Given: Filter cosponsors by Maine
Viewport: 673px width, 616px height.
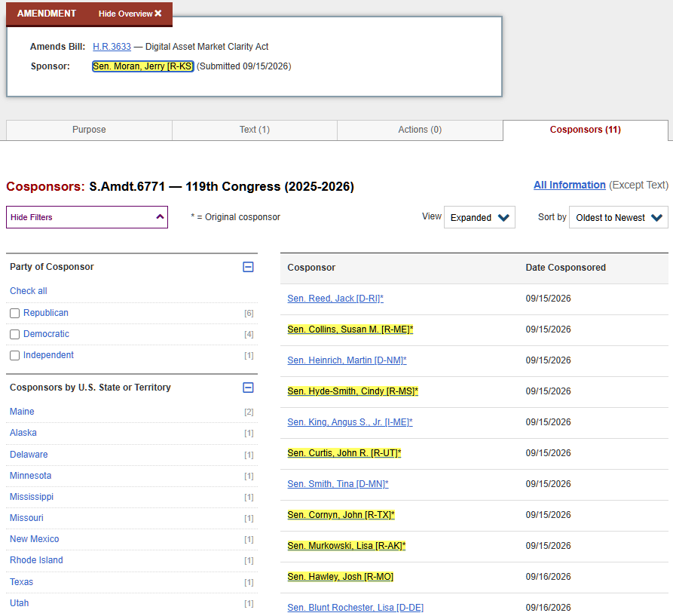Looking at the screenshot, I should [x=22, y=411].
